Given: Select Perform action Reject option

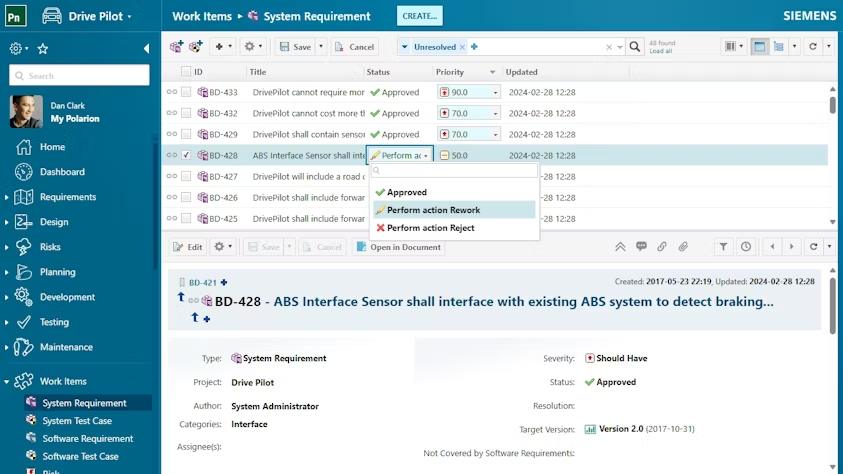Looking at the screenshot, I should tap(454, 228).
